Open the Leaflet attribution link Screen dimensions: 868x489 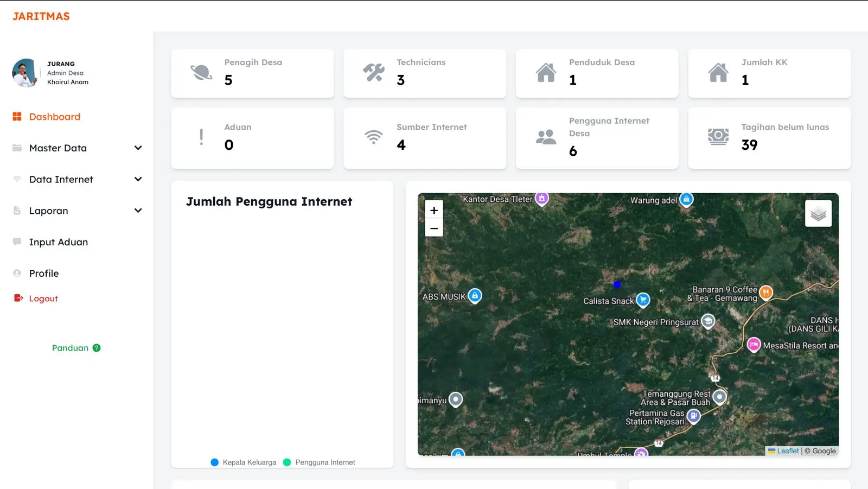pyautogui.click(x=787, y=451)
